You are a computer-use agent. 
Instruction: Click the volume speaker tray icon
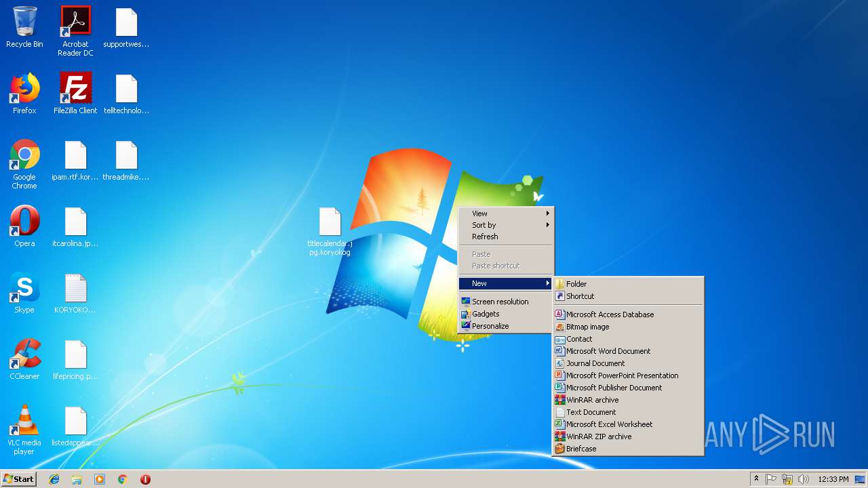point(804,479)
